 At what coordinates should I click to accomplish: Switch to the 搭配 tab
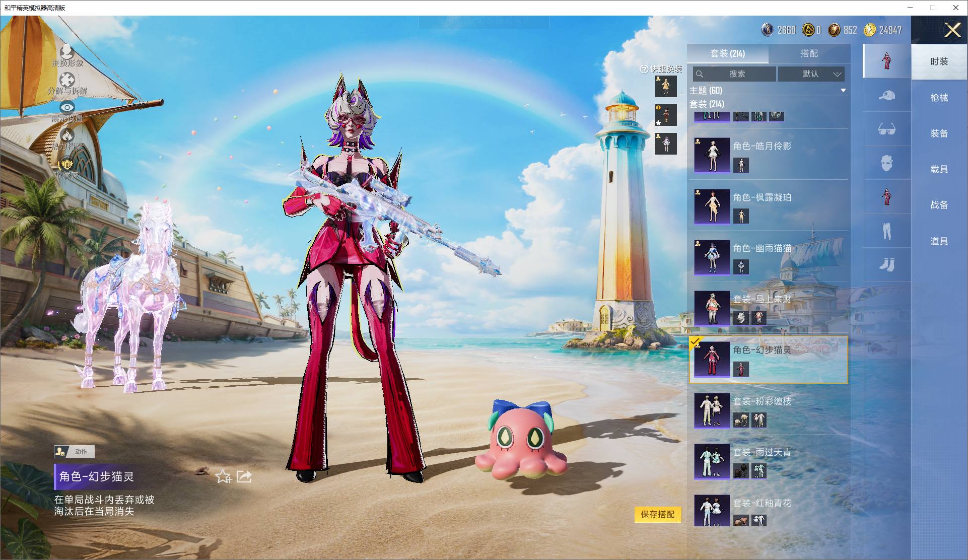pos(809,53)
